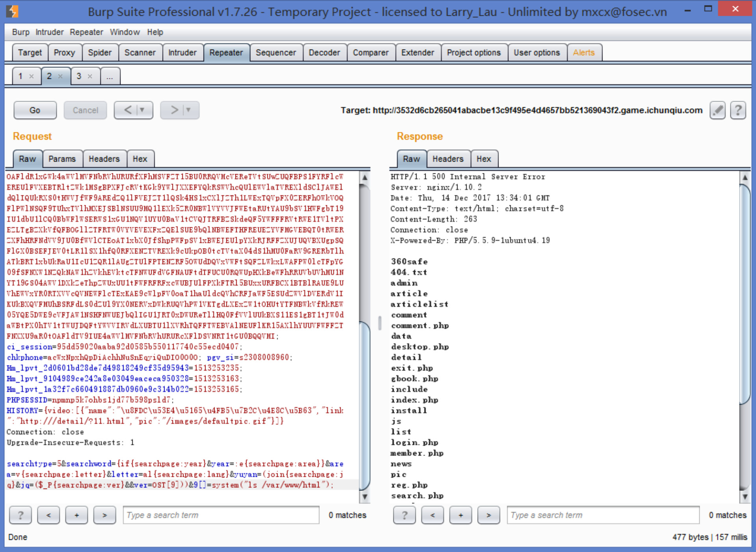Click the request search term field
The height and width of the screenshot is (552, 756).
click(221, 515)
